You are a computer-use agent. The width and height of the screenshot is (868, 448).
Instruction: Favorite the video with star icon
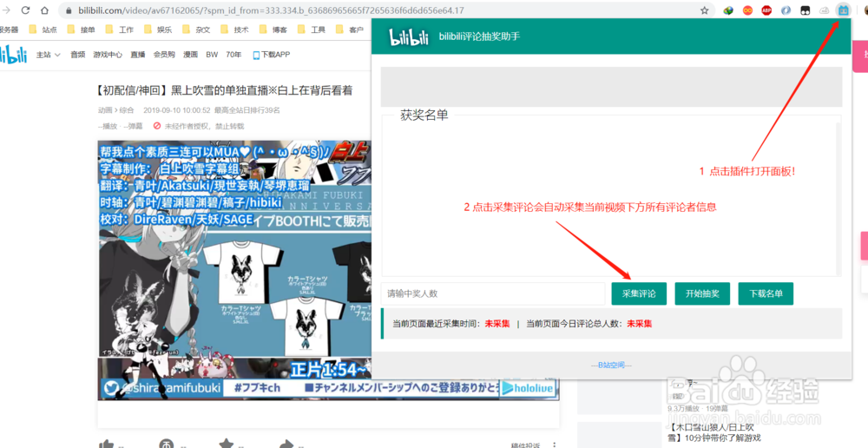click(x=227, y=445)
